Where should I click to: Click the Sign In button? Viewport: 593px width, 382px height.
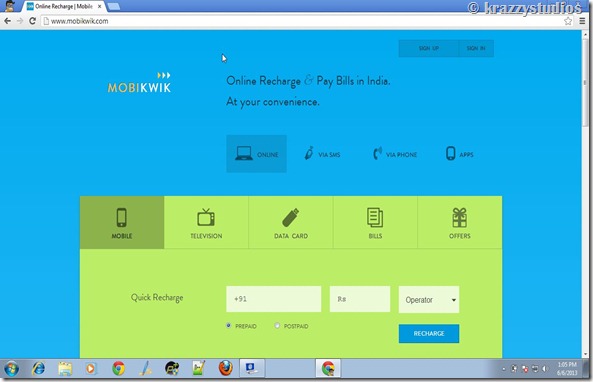pos(476,48)
